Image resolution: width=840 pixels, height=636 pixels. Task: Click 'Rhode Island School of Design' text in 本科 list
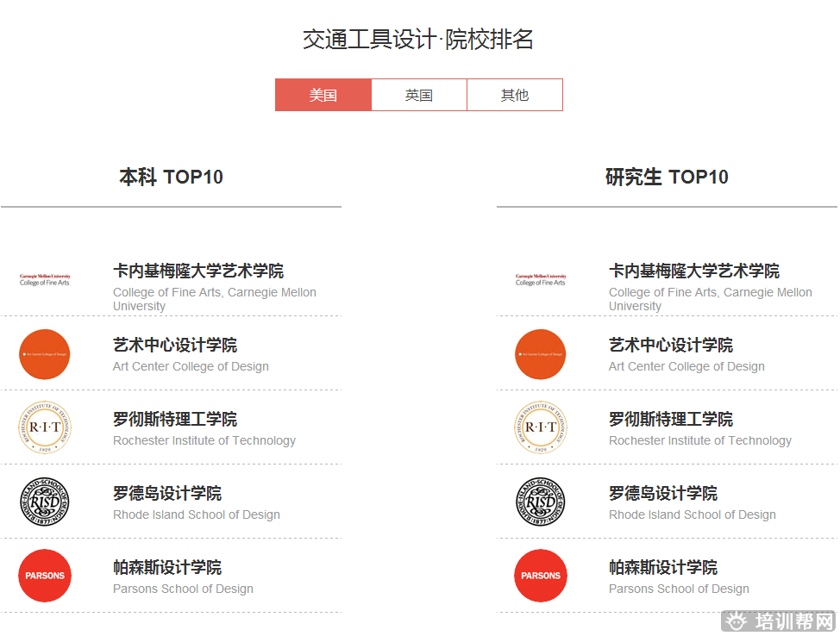[x=197, y=514]
